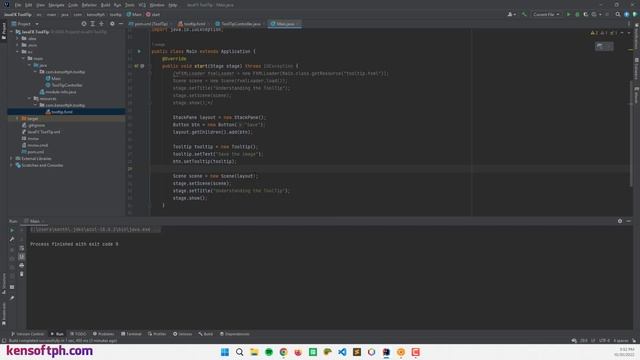Open the Problems tool window button
Image resolution: width=640 pixels, height=360 pixels.
(103, 334)
